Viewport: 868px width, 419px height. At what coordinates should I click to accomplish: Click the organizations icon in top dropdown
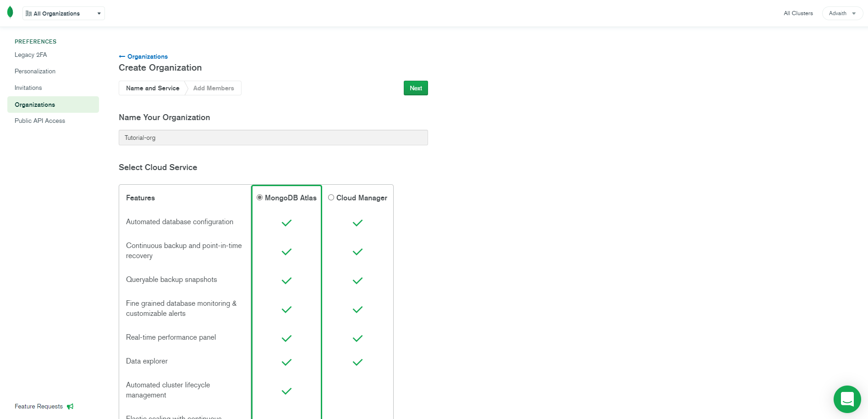pyautogui.click(x=28, y=13)
